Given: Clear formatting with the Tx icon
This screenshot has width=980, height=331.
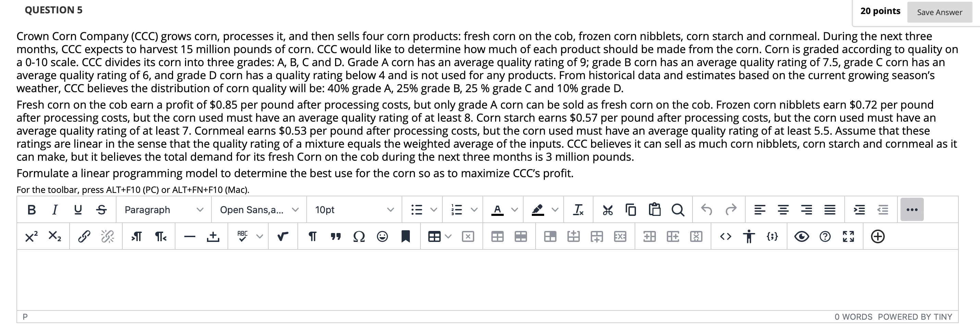Looking at the screenshot, I should [x=578, y=210].
